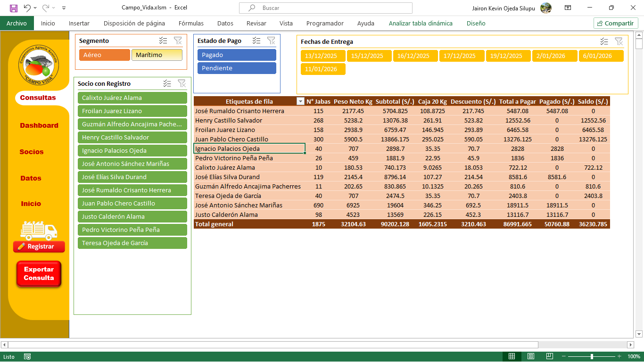Click the zoom slider handle
644x362 pixels.
[592, 356]
